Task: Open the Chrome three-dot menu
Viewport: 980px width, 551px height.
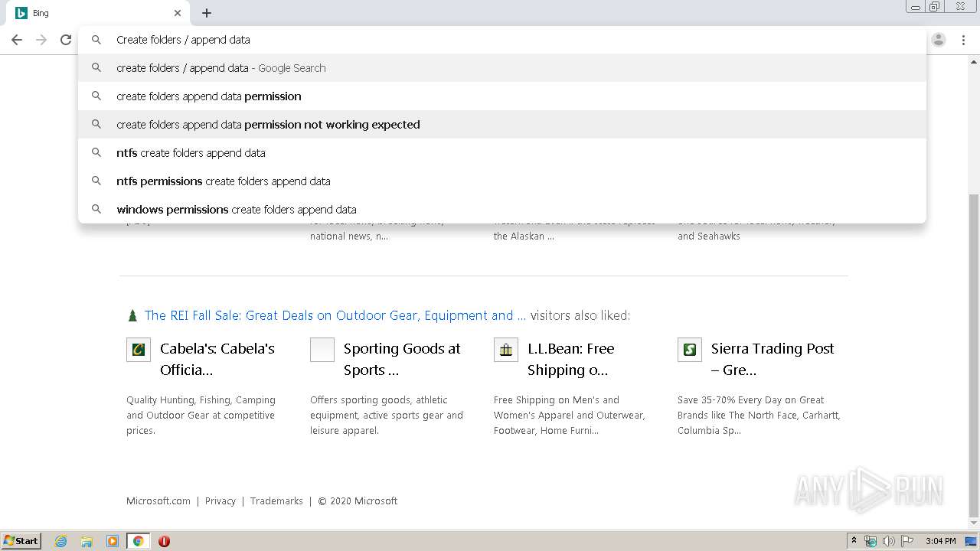Action: (963, 40)
